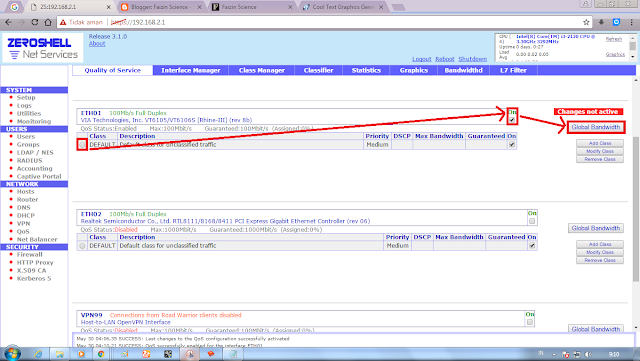This screenshot has height=361, width=640.
Task: Switch to the Faizin Science browser tab
Action: tap(250, 7)
